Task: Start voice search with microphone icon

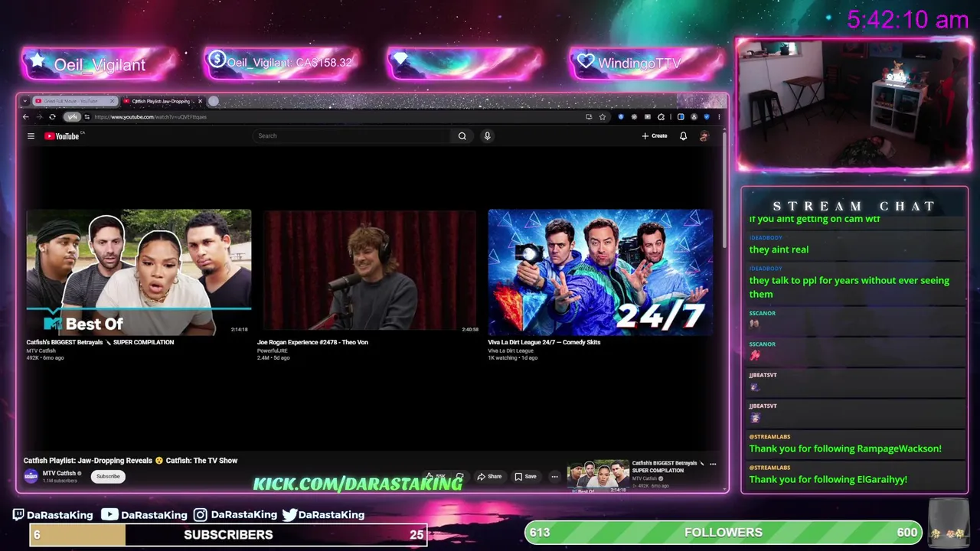Action: (487, 136)
